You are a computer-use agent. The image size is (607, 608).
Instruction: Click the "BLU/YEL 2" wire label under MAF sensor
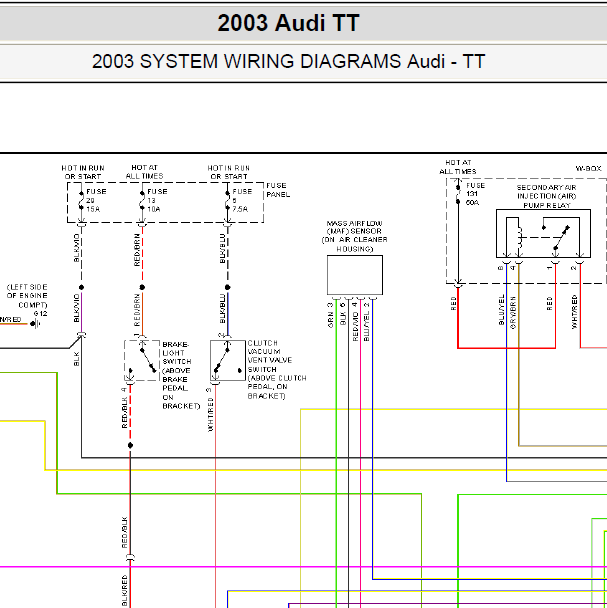point(367,321)
